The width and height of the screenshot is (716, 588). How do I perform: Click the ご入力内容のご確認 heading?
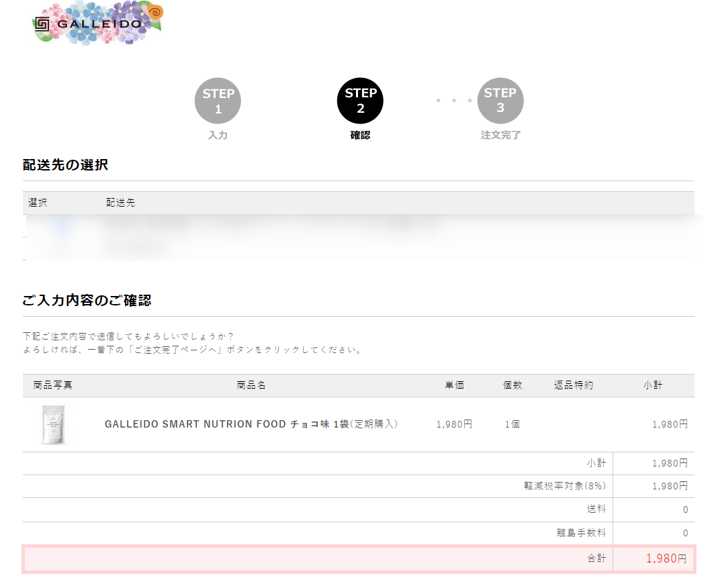(87, 300)
